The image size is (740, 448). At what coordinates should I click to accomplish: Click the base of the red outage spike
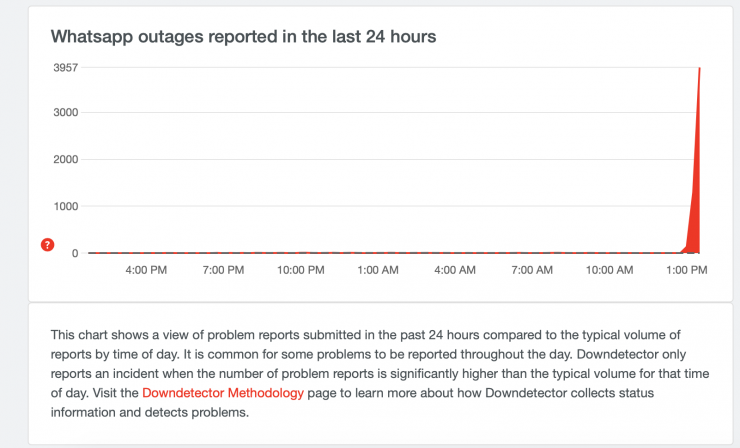[x=694, y=249]
